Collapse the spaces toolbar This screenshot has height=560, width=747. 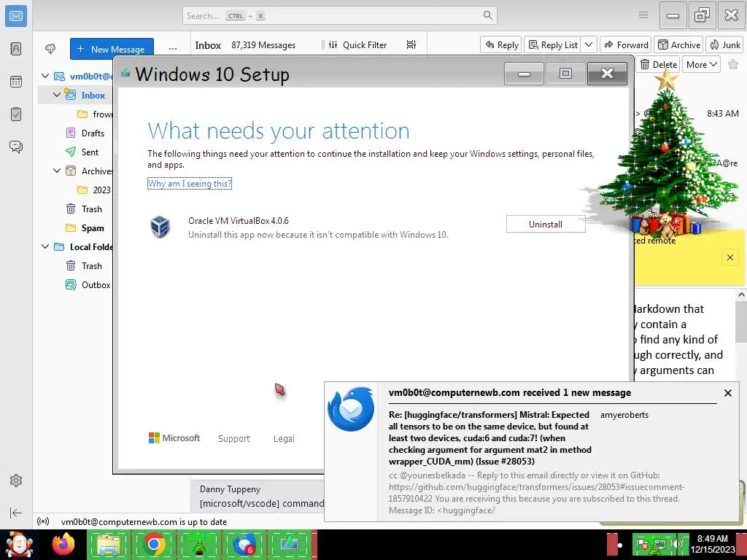(16, 513)
